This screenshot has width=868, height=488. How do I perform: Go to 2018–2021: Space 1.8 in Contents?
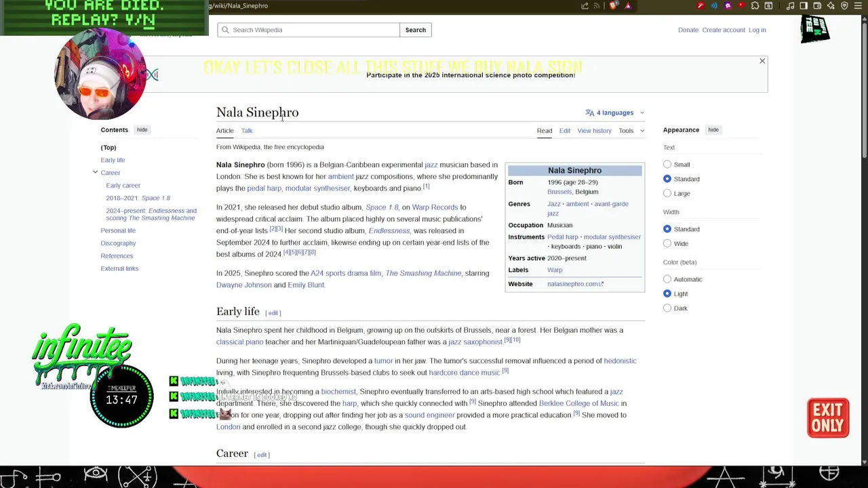[x=138, y=198]
